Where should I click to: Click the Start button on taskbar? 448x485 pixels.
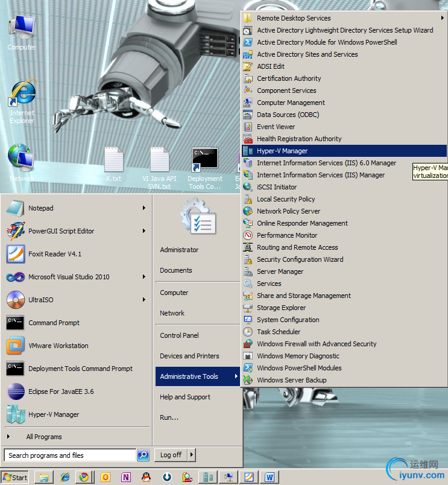tap(15, 477)
